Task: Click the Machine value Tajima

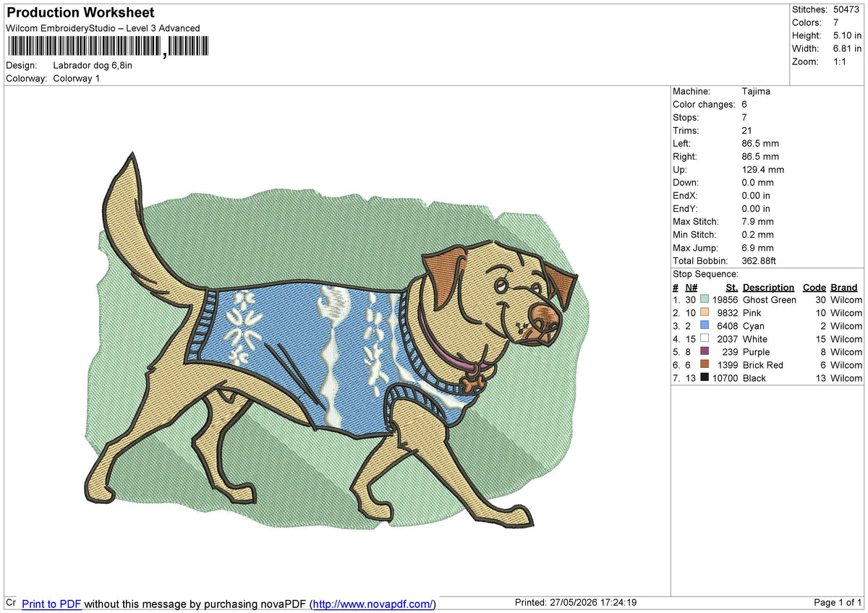Action: click(x=756, y=91)
